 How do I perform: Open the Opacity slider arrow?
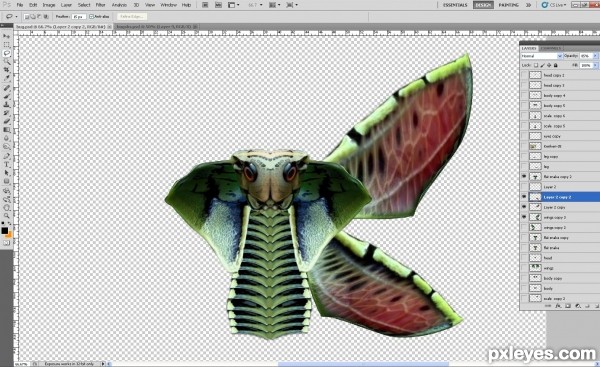[x=595, y=56]
